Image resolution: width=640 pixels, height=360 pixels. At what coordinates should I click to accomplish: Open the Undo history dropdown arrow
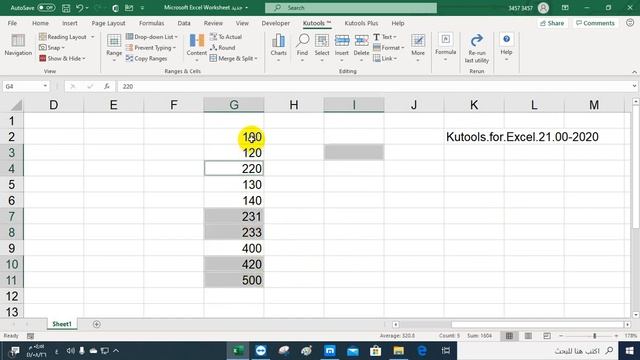[x=87, y=8]
